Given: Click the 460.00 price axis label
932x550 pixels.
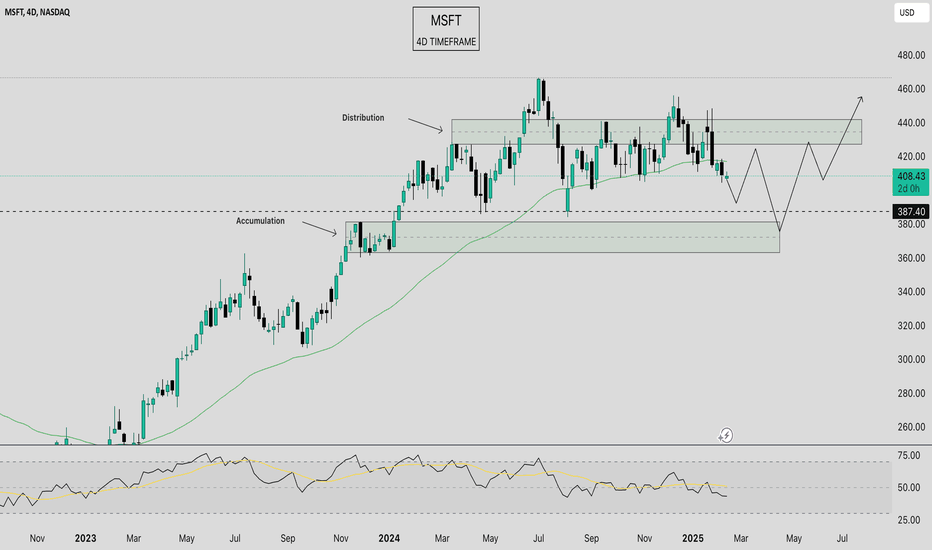Looking at the screenshot, I should pos(911,89).
